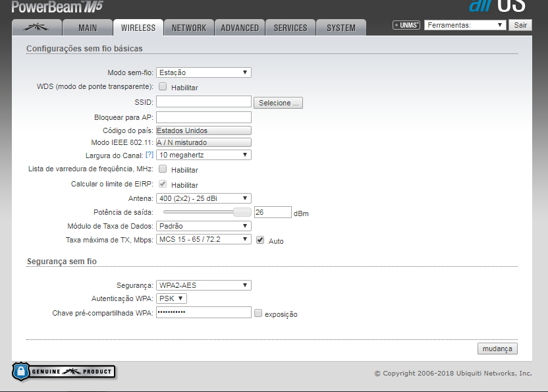Click the Sair logout button
The height and width of the screenshot is (392, 548).
coord(520,25)
